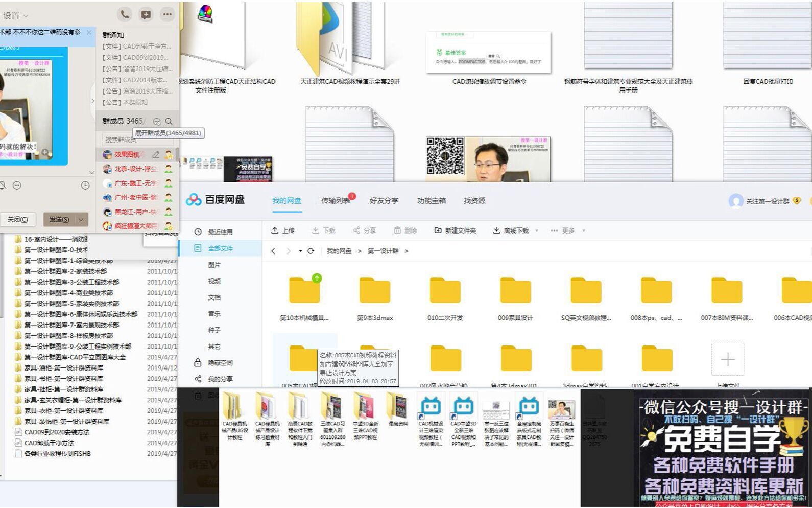Open notice 【文件】CAD卸载干净方...
This screenshot has height=508, width=812.
(x=137, y=46)
